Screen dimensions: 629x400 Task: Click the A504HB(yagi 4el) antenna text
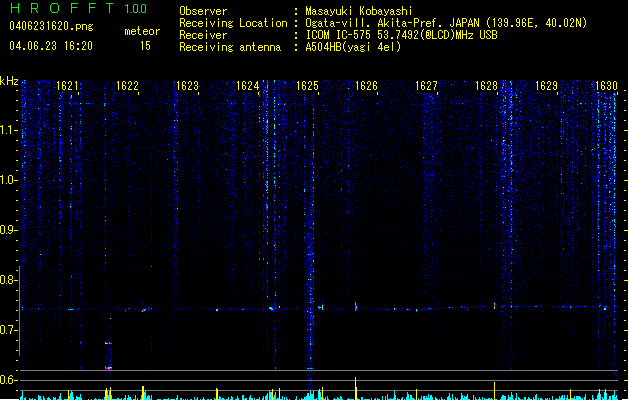pos(353,47)
